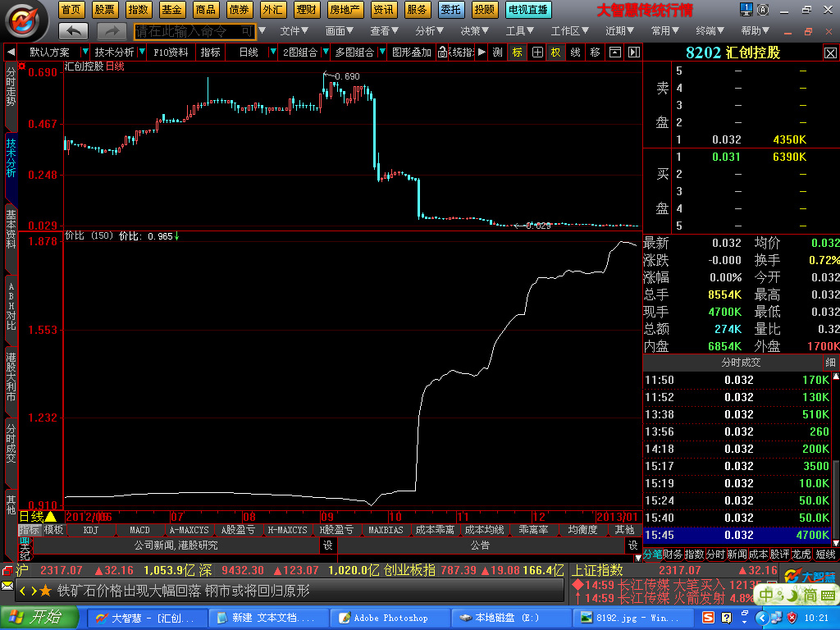Close the 8202 汇创控股 quote panel
The image size is (840, 630).
click(x=830, y=52)
